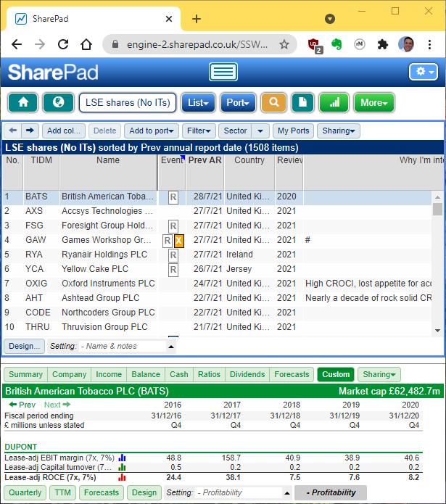Navigate browser back
This screenshot has width=446, height=504.
click(17, 44)
